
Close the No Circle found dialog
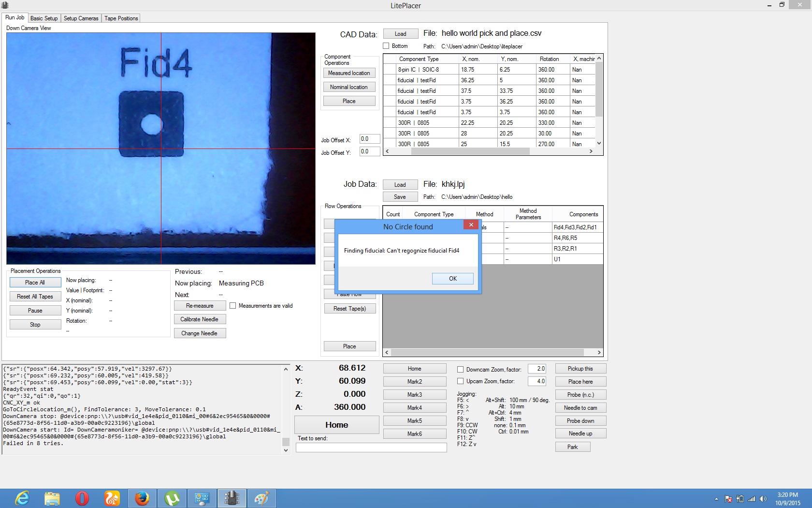471,225
